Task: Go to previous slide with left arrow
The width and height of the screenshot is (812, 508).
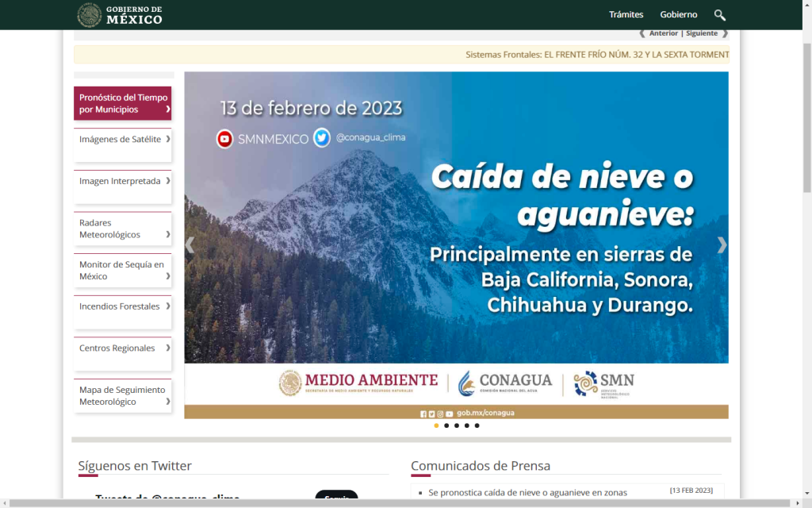Action: pyautogui.click(x=190, y=245)
